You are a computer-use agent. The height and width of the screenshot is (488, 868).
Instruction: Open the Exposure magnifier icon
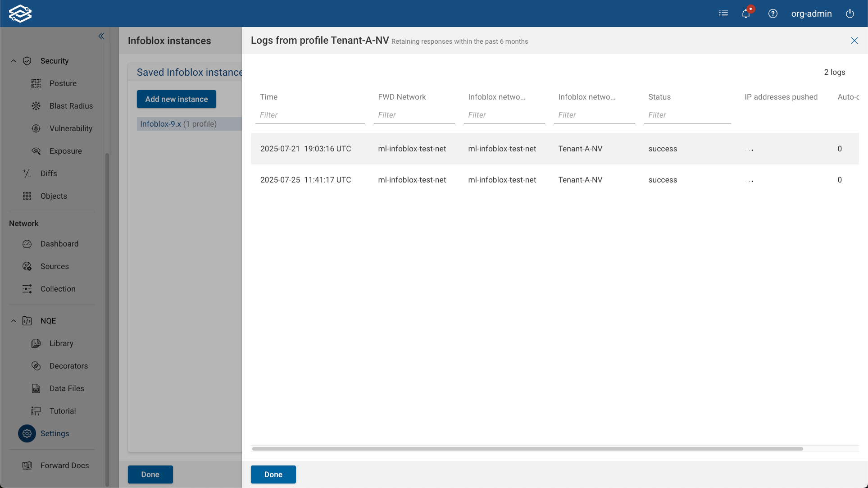(x=36, y=151)
